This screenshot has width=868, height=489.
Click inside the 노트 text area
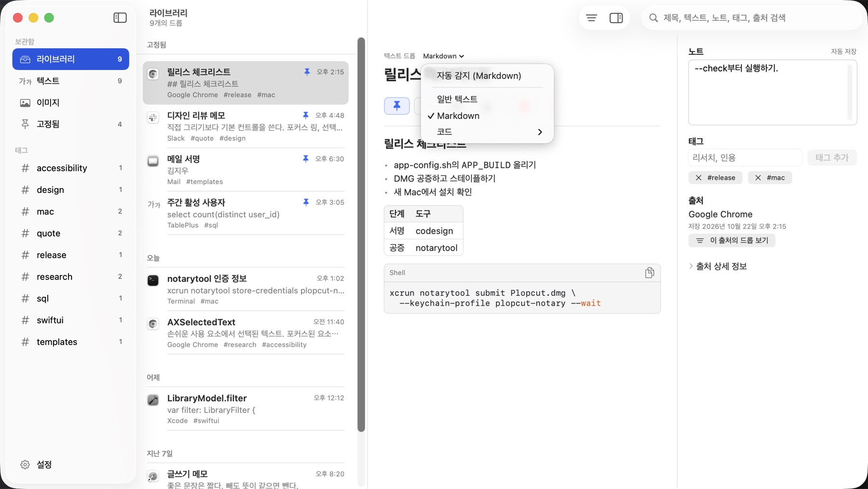(772, 93)
